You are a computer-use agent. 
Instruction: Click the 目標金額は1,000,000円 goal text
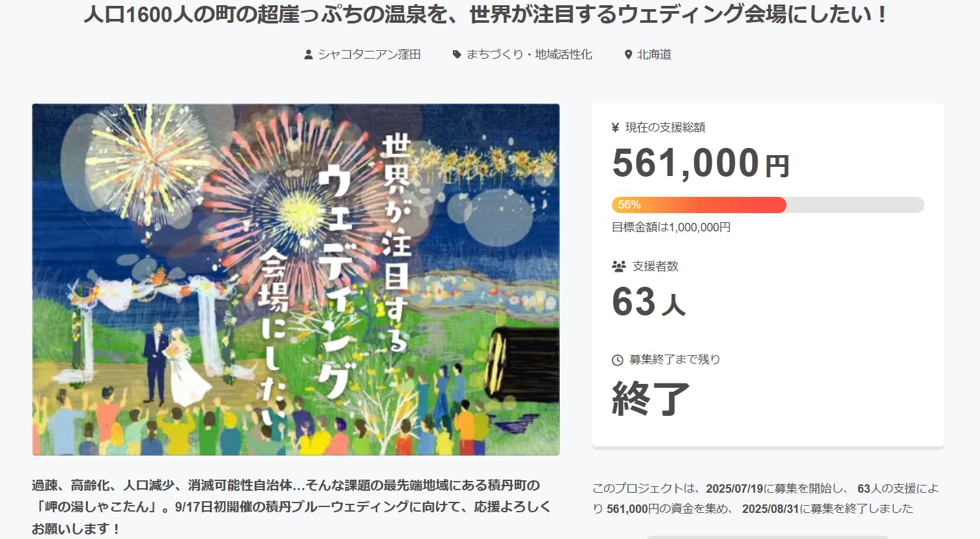671,227
